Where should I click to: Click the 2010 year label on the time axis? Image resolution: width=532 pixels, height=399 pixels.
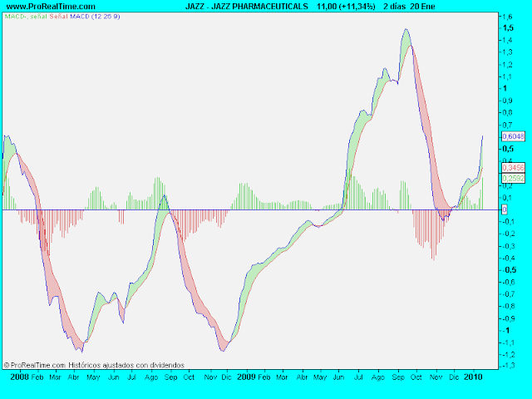[x=473, y=377]
